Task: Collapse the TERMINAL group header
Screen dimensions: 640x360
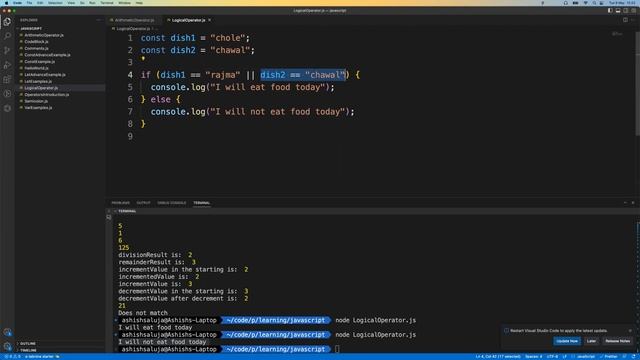Action: [x=127, y=211]
